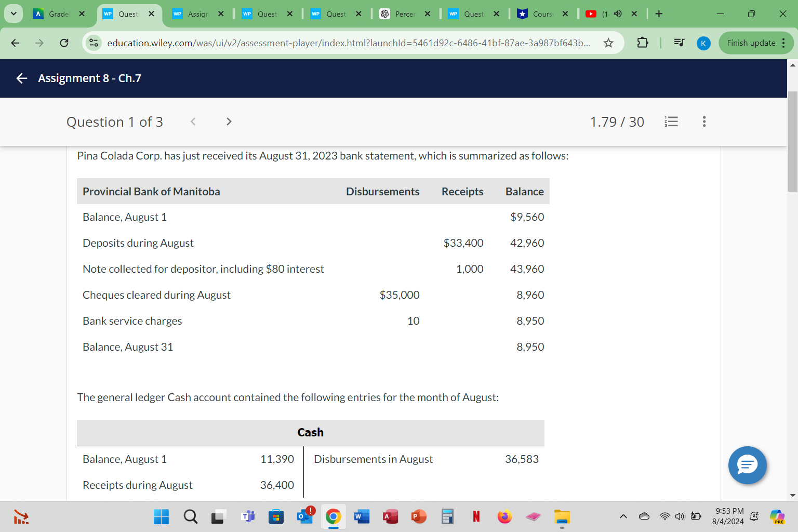Click the Receipts during August label
This screenshot has width=798, height=532.
click(138, 485)
